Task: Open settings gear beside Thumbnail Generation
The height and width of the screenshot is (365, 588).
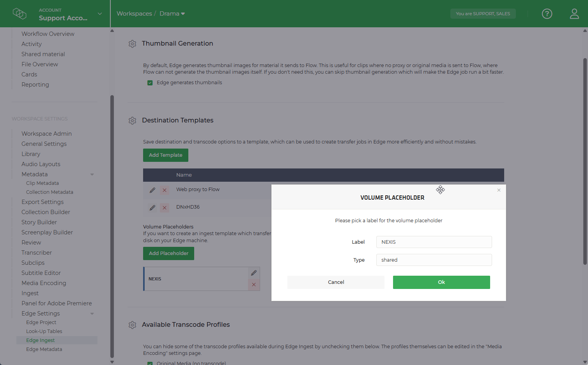Action: coord(133,44)
